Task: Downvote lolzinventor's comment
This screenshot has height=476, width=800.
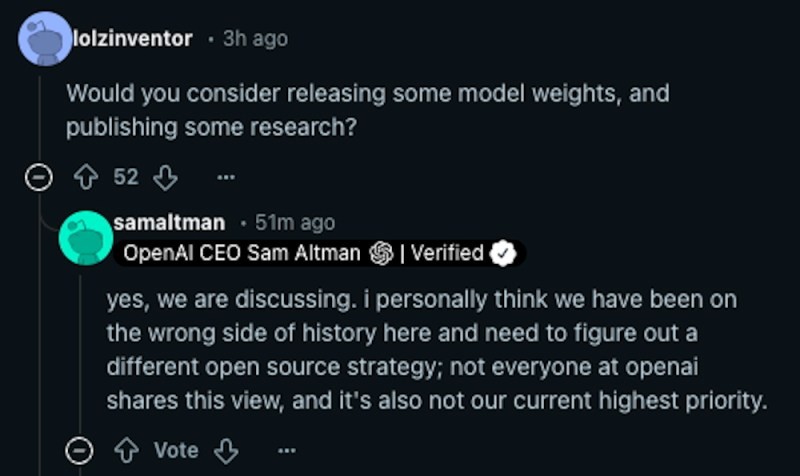Action: pos(165,178)
